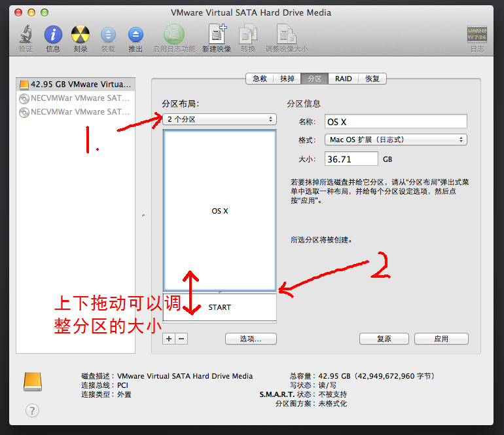Switch to the RAID tab
The height and width of the screenshot is (435, 504).
pos(343,79)
